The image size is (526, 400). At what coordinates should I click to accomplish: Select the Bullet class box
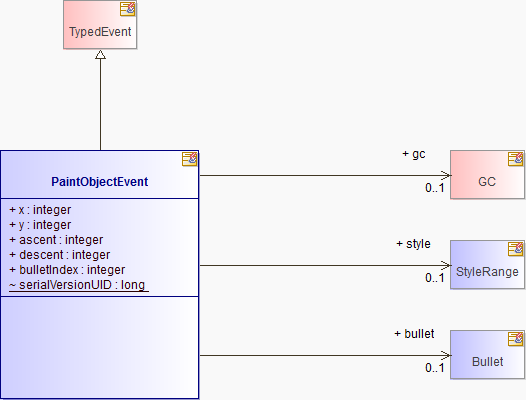(x=487, y=354)
